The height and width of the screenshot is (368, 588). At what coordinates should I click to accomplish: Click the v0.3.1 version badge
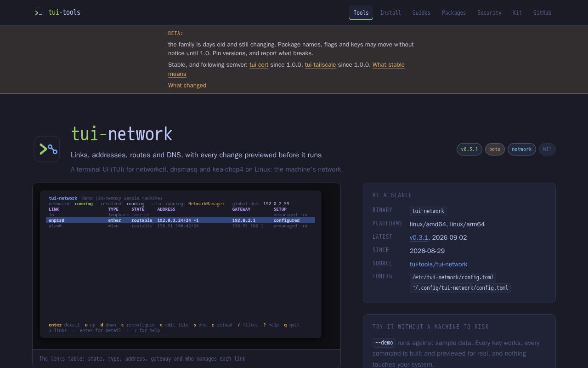469,149
